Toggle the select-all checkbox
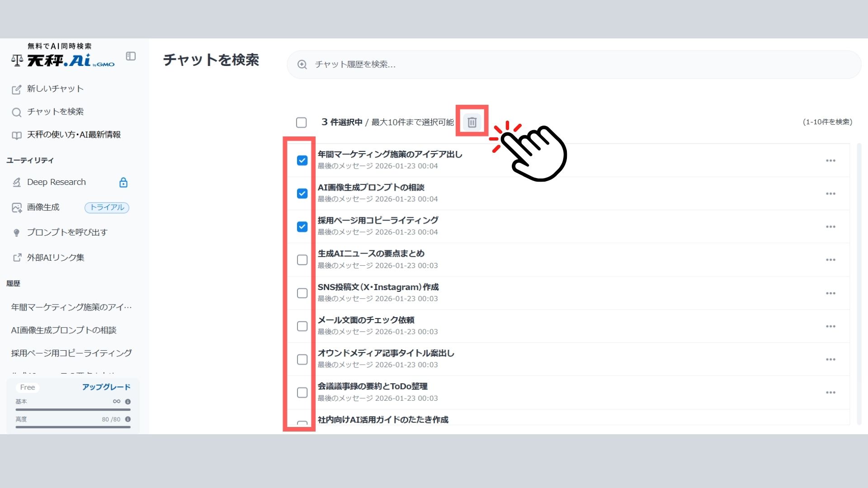 click(x=301, y=122)
